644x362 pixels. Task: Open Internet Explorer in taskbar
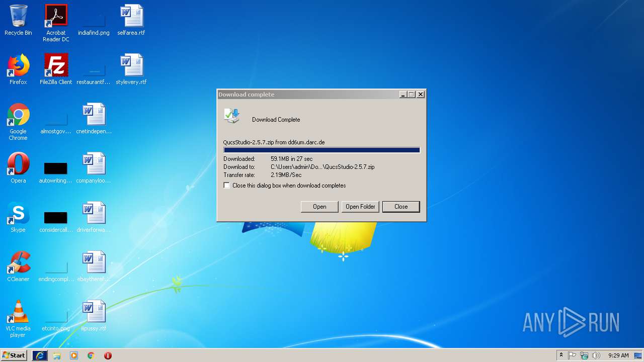(40, 355)
